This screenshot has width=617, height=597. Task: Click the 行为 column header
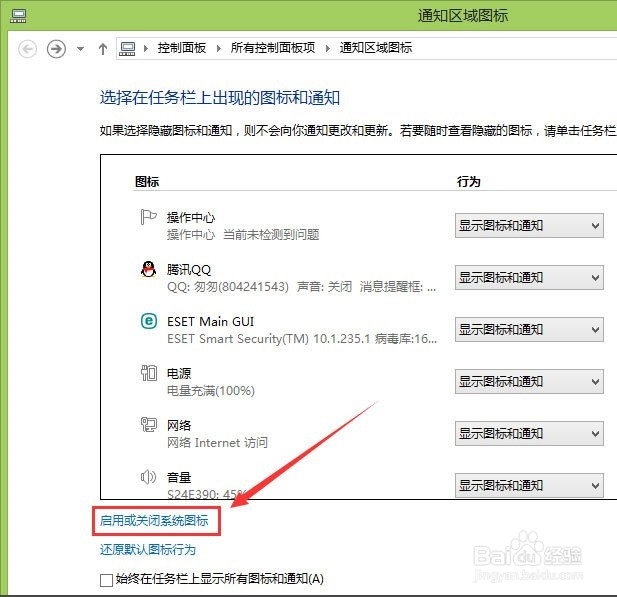point(469,181)
